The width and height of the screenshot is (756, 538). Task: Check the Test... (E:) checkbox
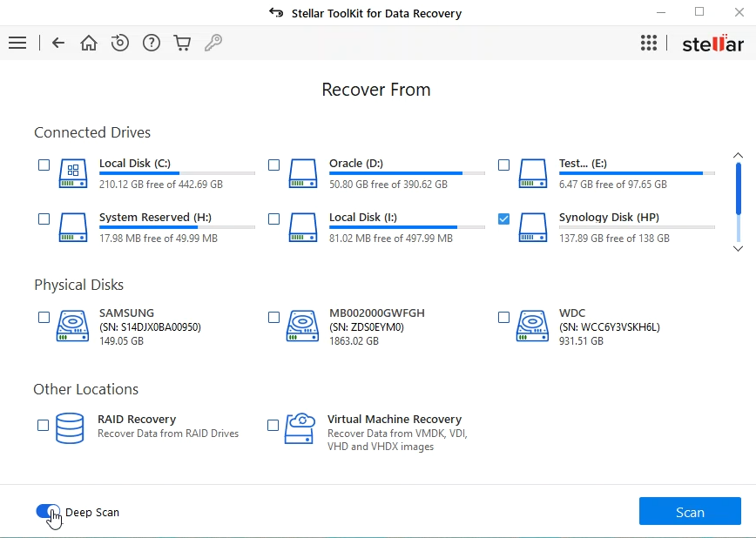503,165
